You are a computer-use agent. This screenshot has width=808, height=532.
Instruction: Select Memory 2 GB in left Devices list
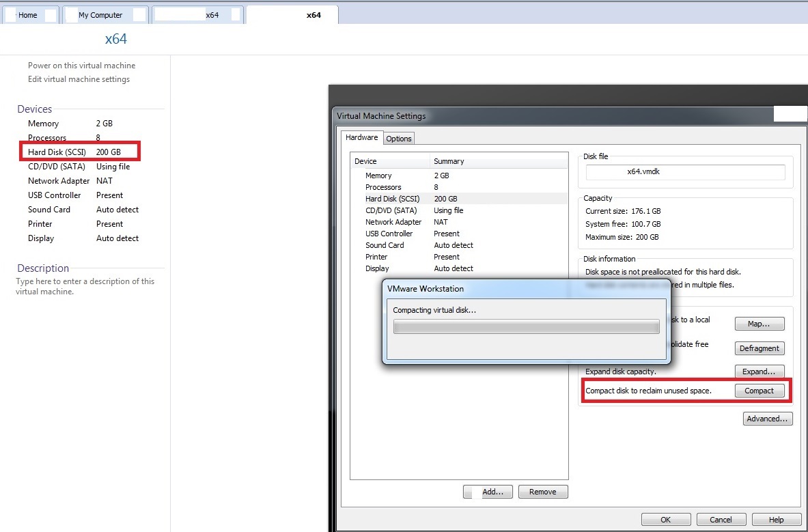(70, 124)
